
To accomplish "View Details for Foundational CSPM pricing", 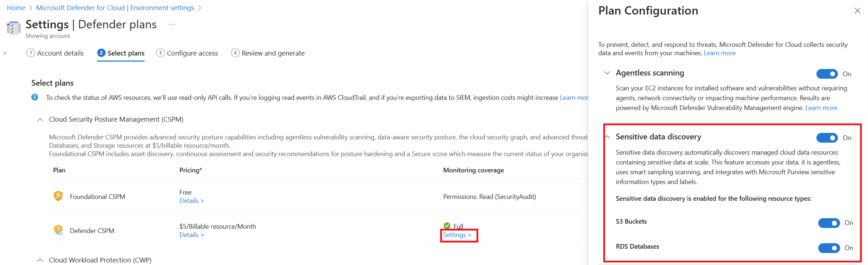I will [x=192, y=201].
